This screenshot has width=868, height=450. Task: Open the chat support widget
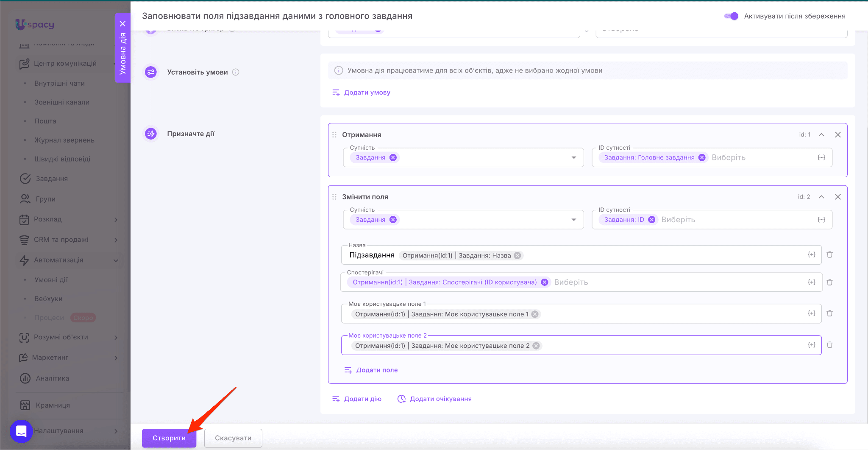coord(21,431)
